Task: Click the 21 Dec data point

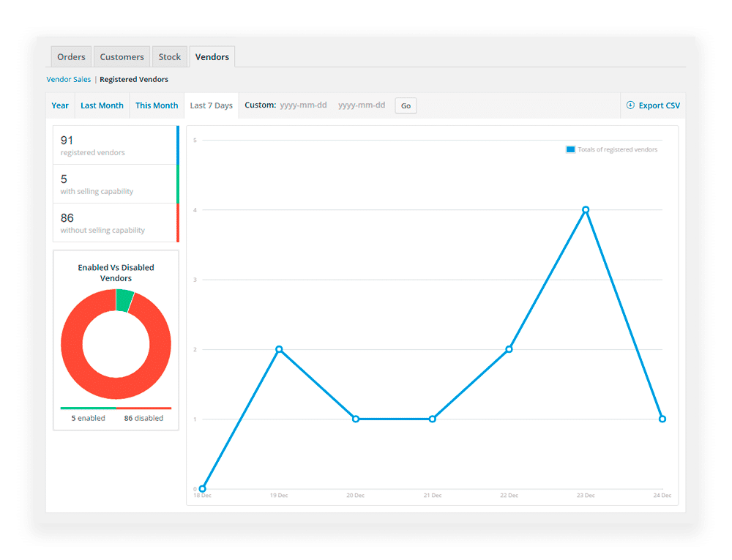Action: [433, 419]
